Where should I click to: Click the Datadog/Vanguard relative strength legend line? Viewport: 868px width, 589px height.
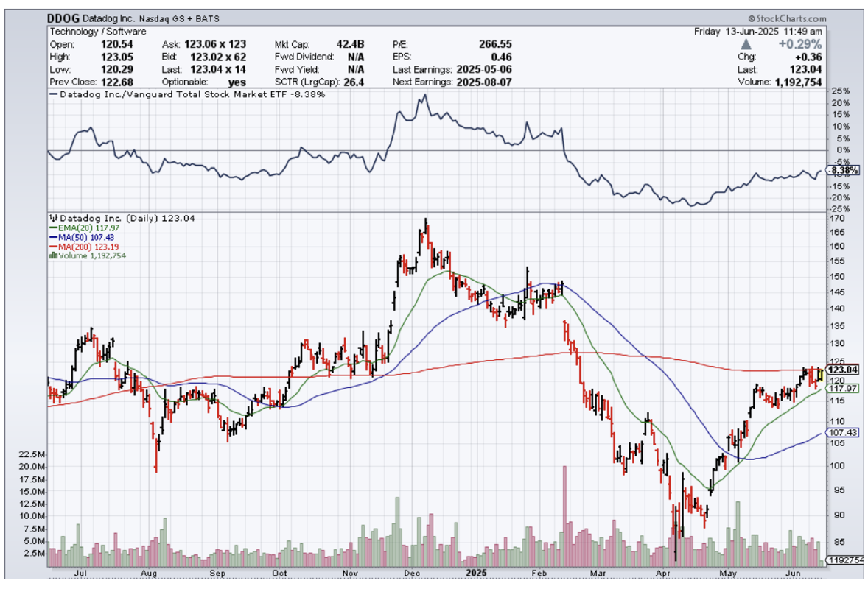tap(187, 94)
